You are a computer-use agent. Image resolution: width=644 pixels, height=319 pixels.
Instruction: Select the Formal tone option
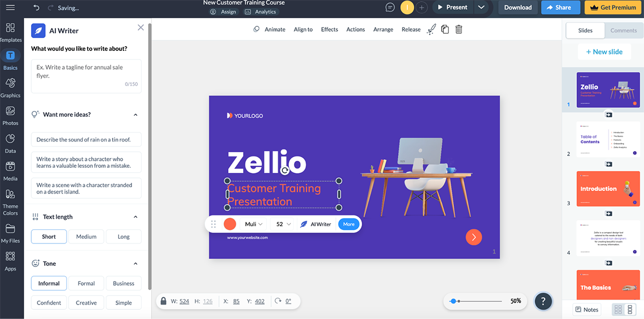[x=86, y=283]
